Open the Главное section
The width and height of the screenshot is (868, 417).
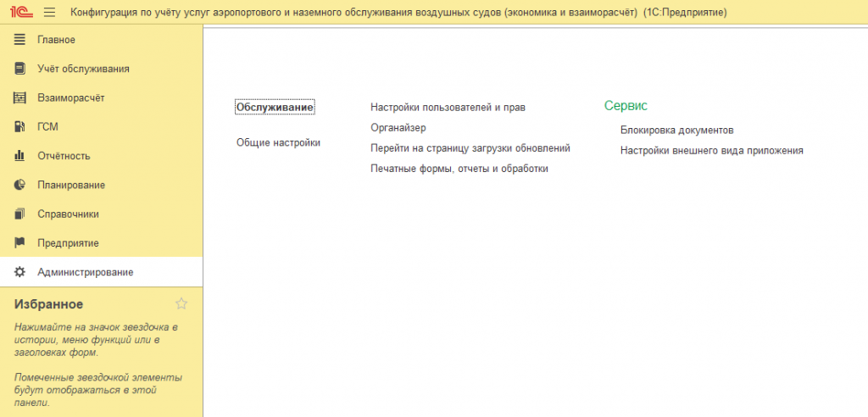pos(57,40)
